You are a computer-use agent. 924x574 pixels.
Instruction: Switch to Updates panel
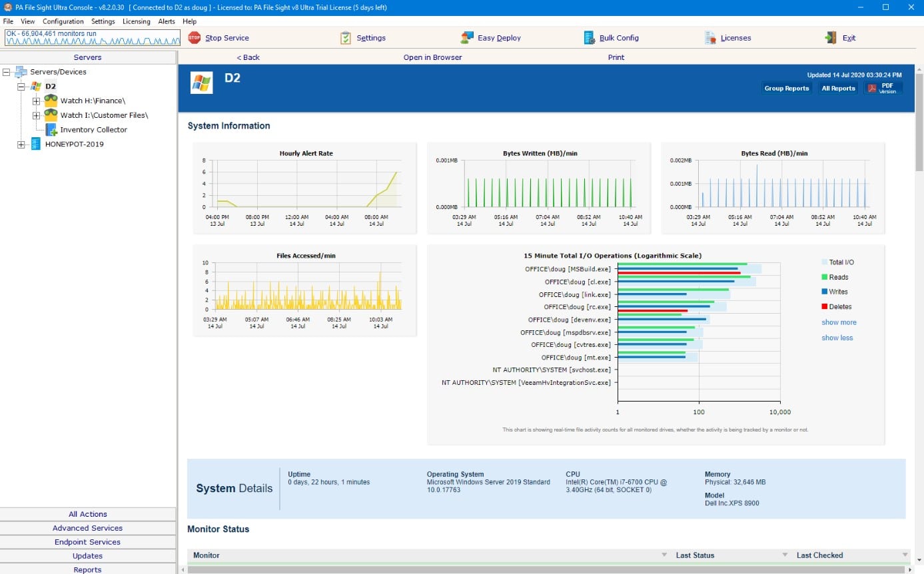tap(88, 556)
